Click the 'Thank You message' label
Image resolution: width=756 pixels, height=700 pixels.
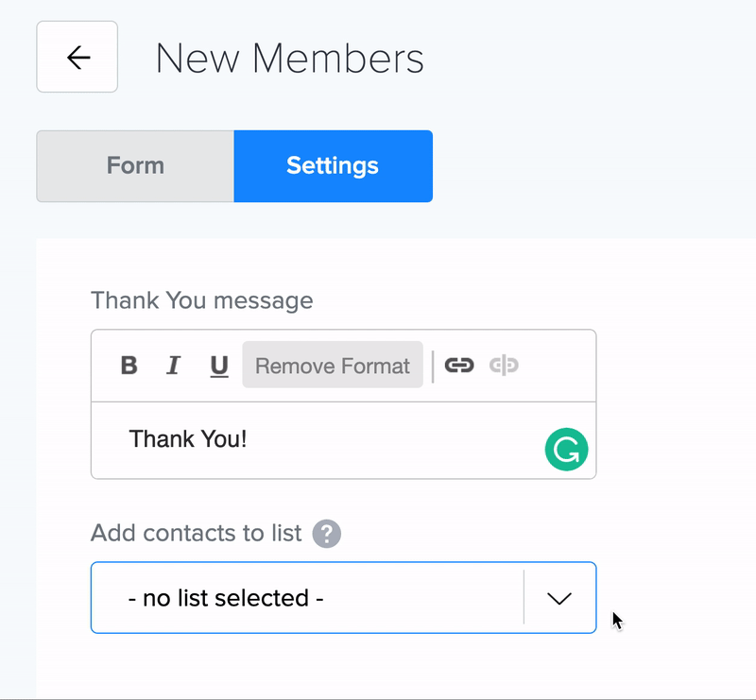coord(201,301)
